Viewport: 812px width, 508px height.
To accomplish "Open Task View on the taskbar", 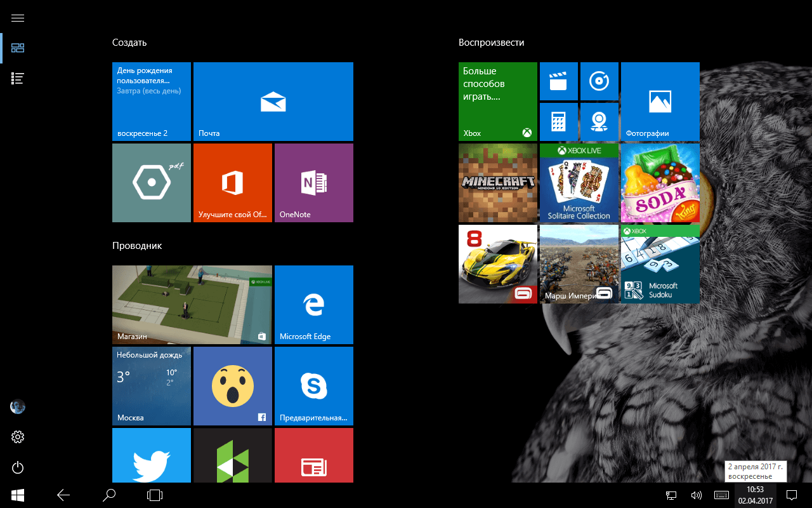I will point(155,495).
